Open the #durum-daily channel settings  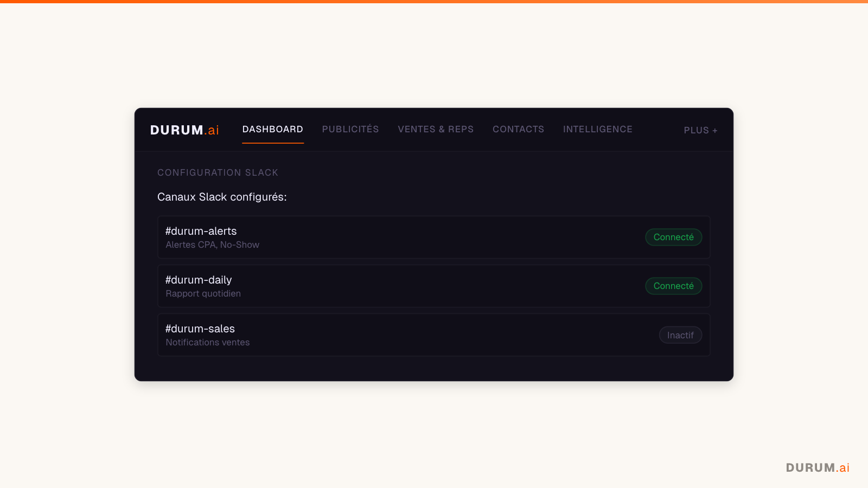380,286
